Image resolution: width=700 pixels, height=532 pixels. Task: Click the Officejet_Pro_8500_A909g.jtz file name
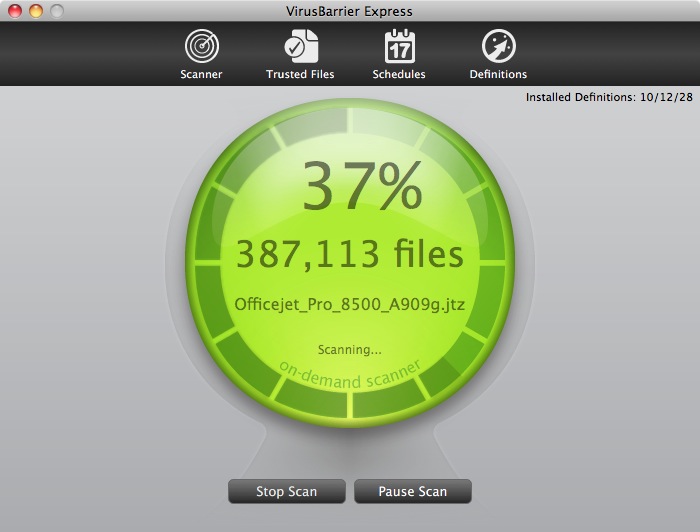click(x=350, y=305)
